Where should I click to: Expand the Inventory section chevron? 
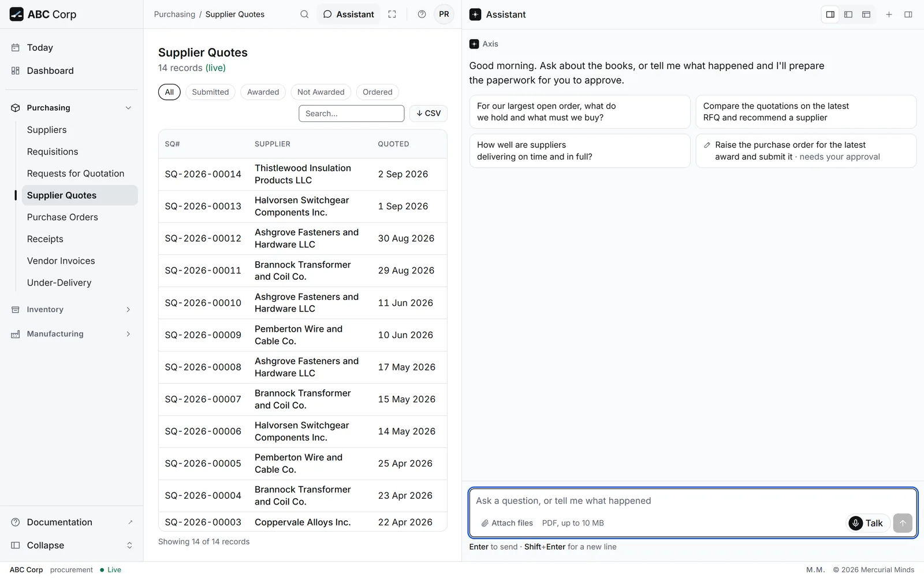click(128, 310)
